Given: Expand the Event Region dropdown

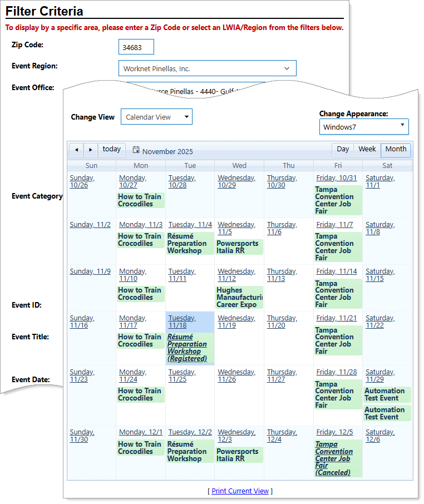Looking at the screenshot, I should pyautogui.click(x=207, y=68).
